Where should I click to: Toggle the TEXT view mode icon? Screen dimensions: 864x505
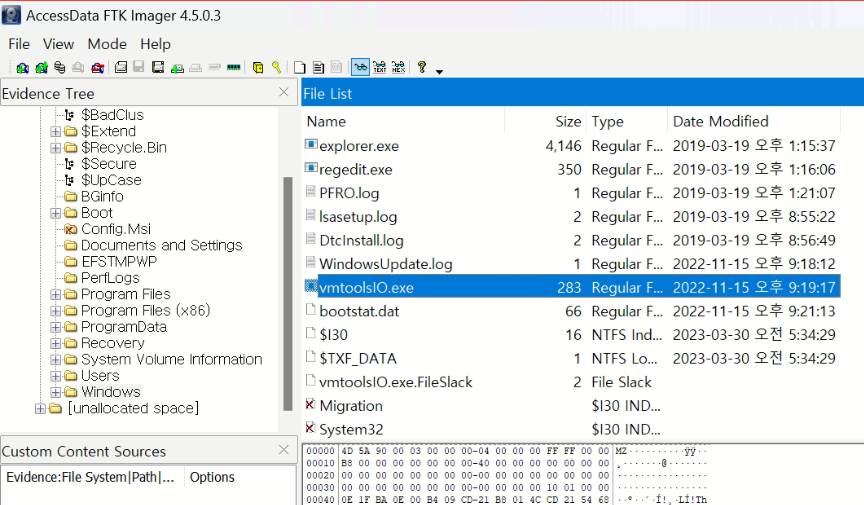point(380,67)
